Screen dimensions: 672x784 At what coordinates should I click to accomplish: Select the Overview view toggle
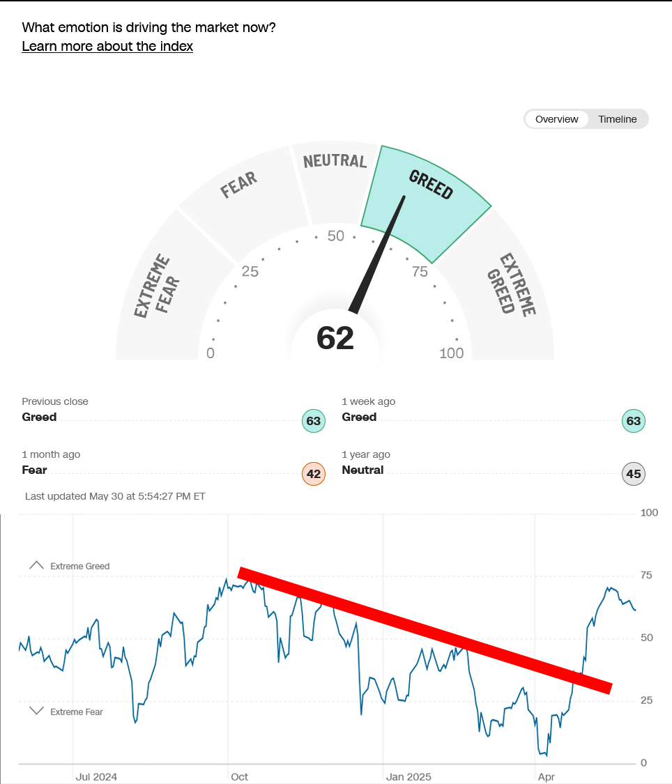[556, 119]
